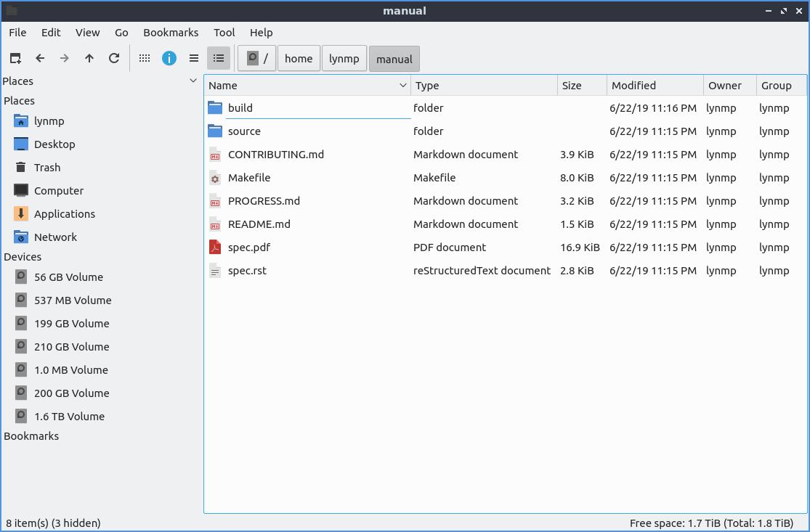Go back to the previous folder
The width and height of the screenshot is (810, 532).
(x=40, y=59)
